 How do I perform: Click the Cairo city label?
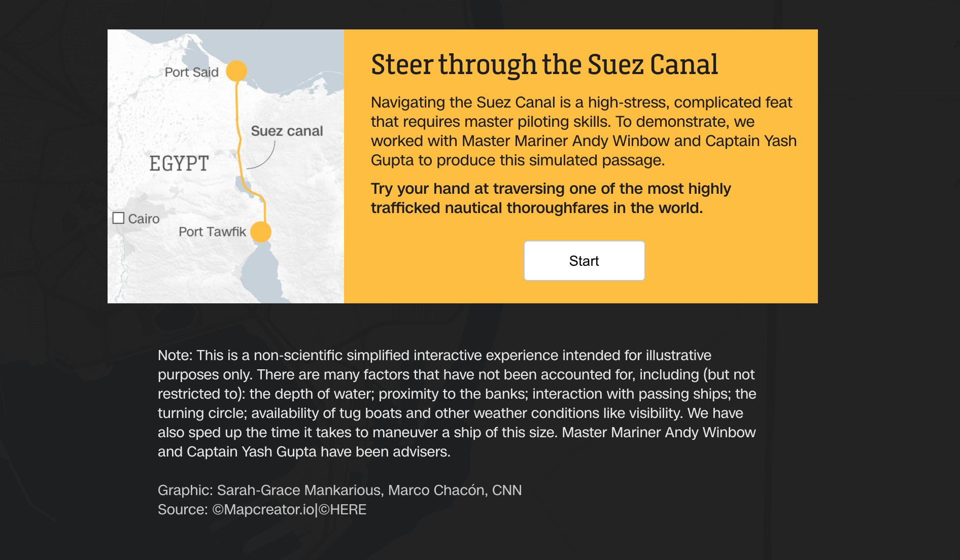[x=144, y=219]
